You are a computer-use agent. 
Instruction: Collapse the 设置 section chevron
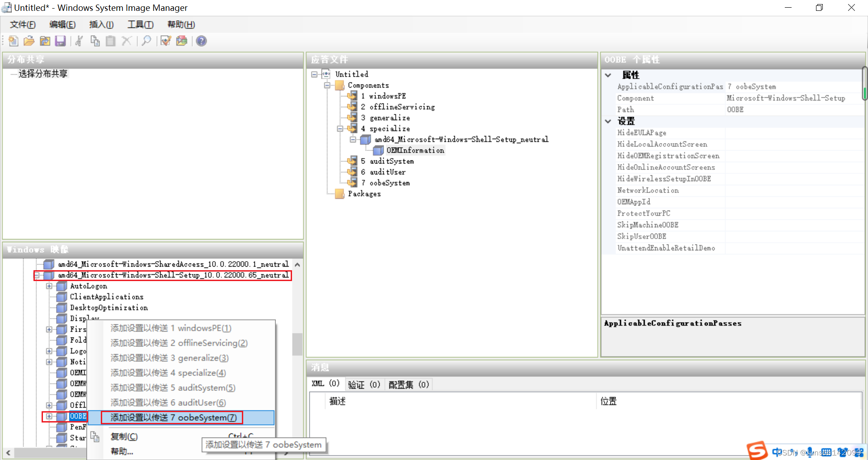(x=608, y=121)
